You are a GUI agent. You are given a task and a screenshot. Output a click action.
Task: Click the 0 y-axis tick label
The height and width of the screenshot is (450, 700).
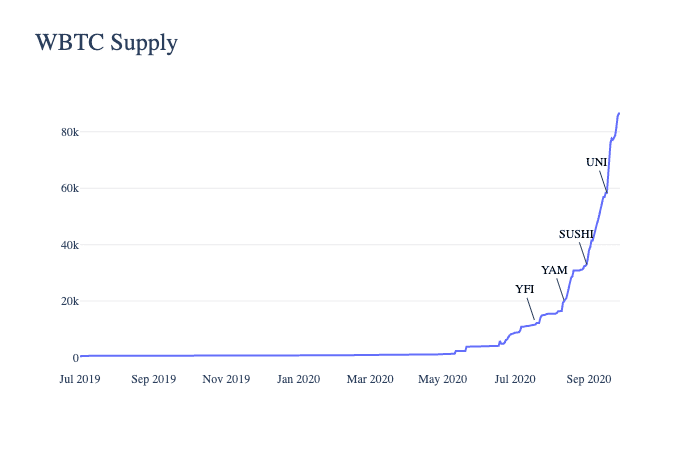click(75, 358)
